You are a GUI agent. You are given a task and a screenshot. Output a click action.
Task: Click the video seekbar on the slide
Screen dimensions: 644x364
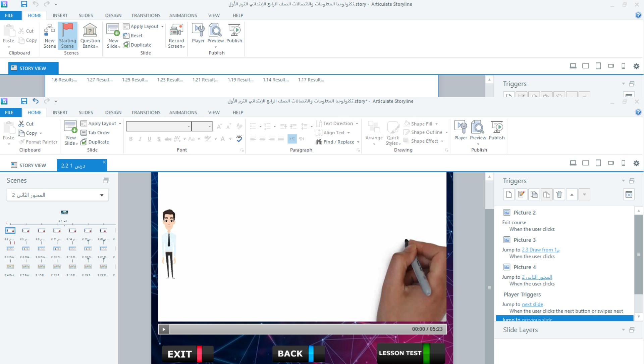[x=290, y=329]
